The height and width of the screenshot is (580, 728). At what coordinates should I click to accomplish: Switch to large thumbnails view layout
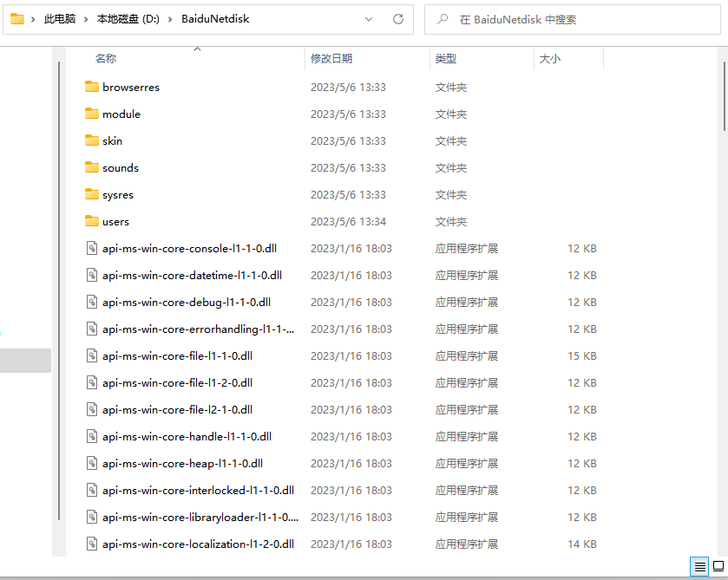(x=718, y=566)
